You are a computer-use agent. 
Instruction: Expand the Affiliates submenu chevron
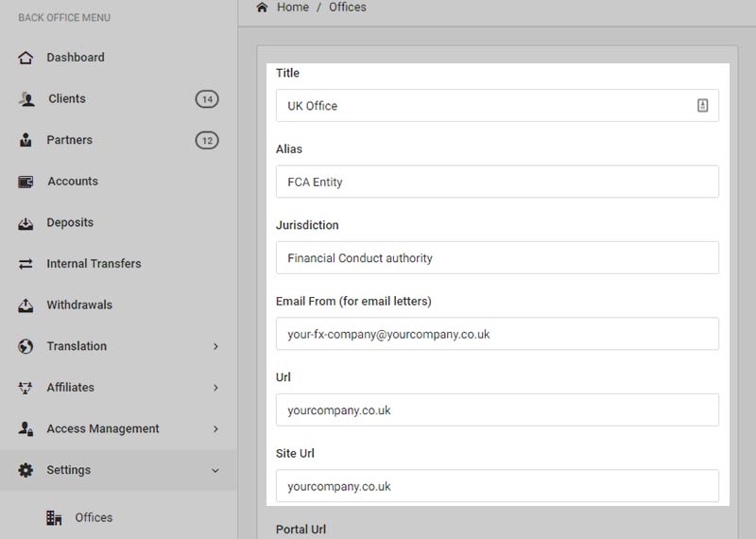pos(215,388)
